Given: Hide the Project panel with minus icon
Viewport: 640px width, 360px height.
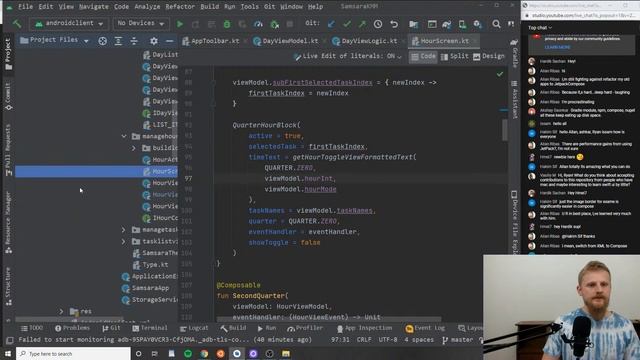Looking at the screenshot, I should pos(169,41).
